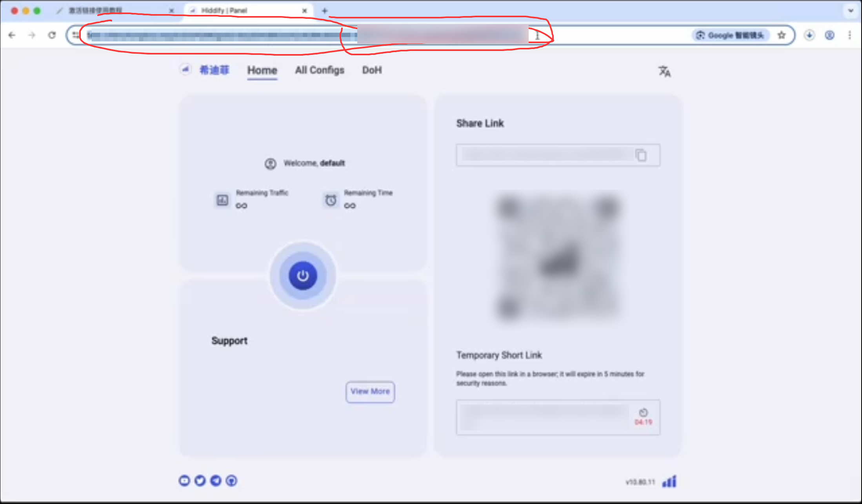
Task: Open the DoH navigation tab
Action: click(x=372, y=70)
